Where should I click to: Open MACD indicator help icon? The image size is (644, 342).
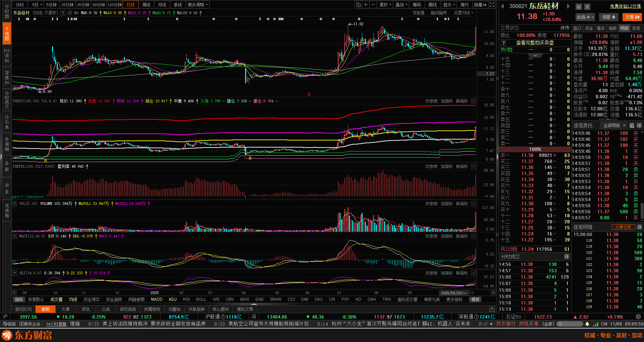[x=15, y=236]
